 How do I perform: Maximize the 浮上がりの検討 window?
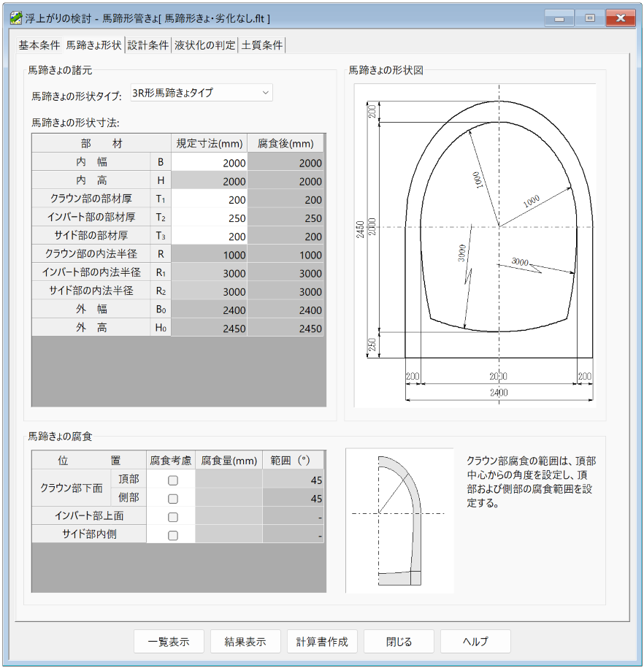pyautogui.click(x=590, y=18)
